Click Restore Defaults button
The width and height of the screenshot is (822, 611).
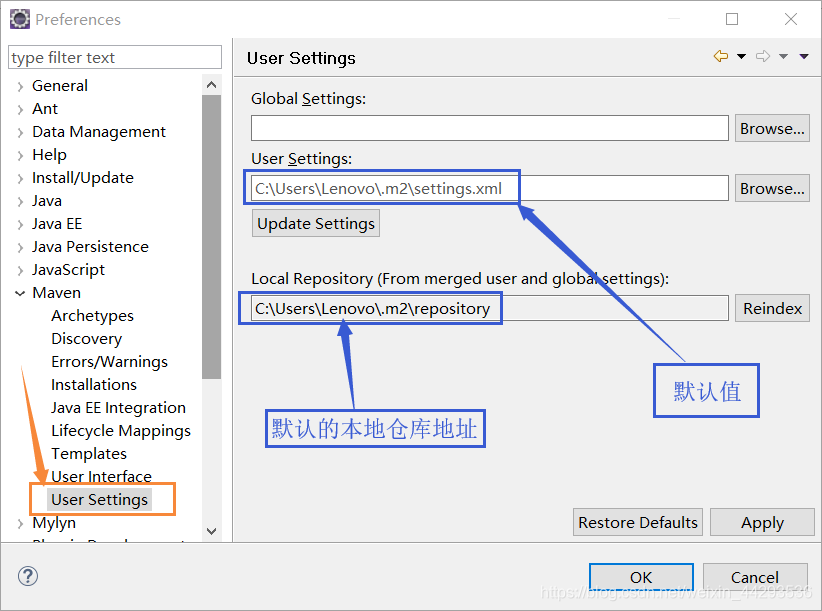tap(637, 522)
